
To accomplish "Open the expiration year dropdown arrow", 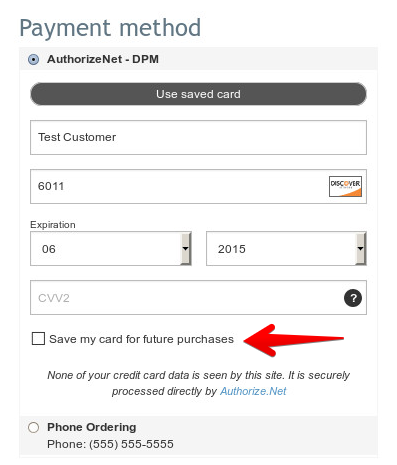I will (361, 249).
